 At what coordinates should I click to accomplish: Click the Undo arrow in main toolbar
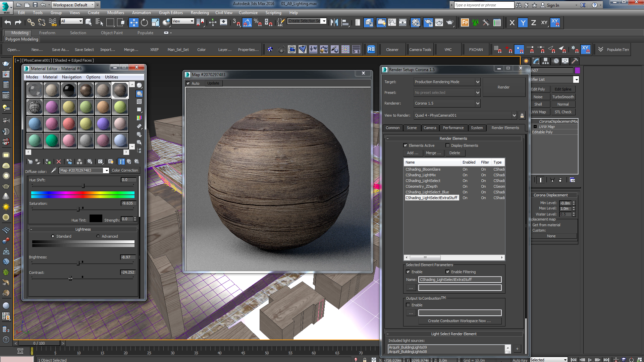(8, 22)
